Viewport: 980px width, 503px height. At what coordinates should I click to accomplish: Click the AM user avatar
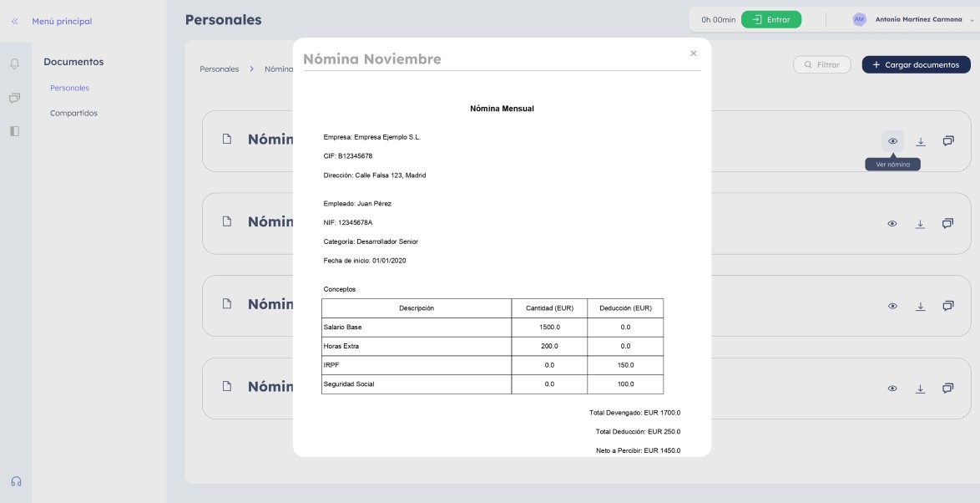(859, 19)
